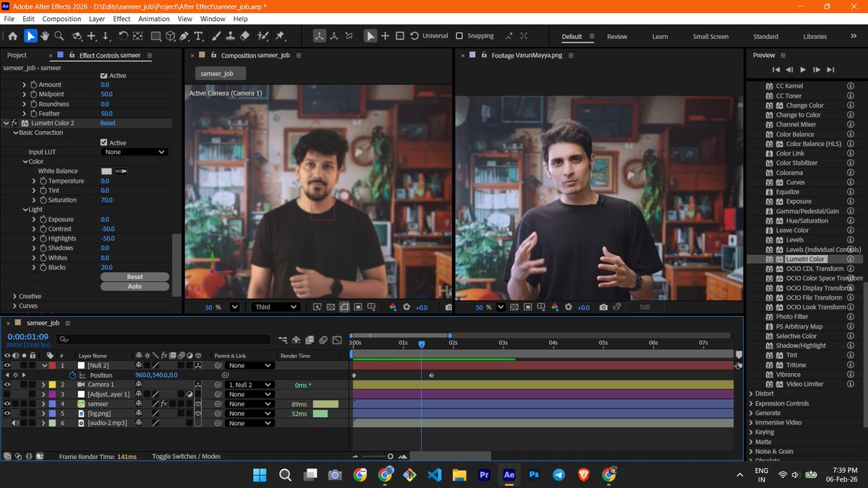
Task: Open Premiere Pro from the taskbar
Action: tap(484, 475)
